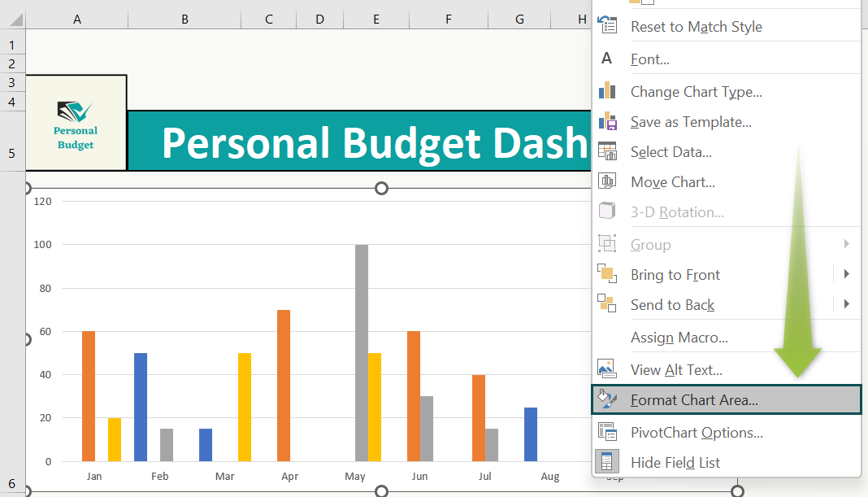
Task: Open View Alt Text...
Action: tap(676, 369)
